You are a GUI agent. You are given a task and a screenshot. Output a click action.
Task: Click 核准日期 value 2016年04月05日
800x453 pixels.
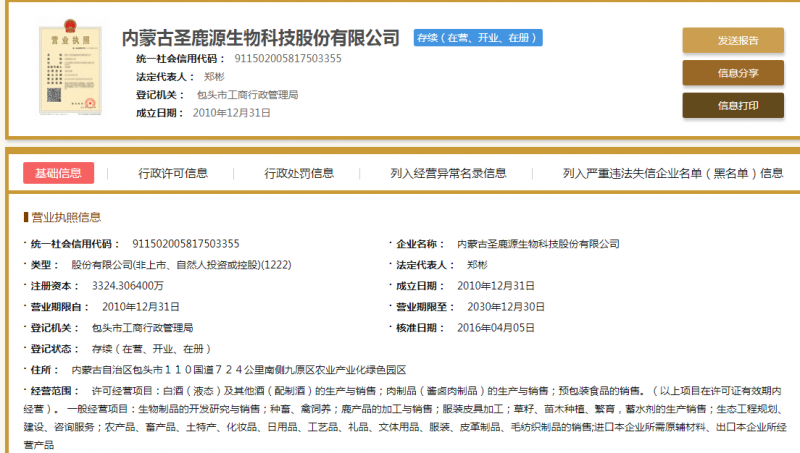pos(495,328)
